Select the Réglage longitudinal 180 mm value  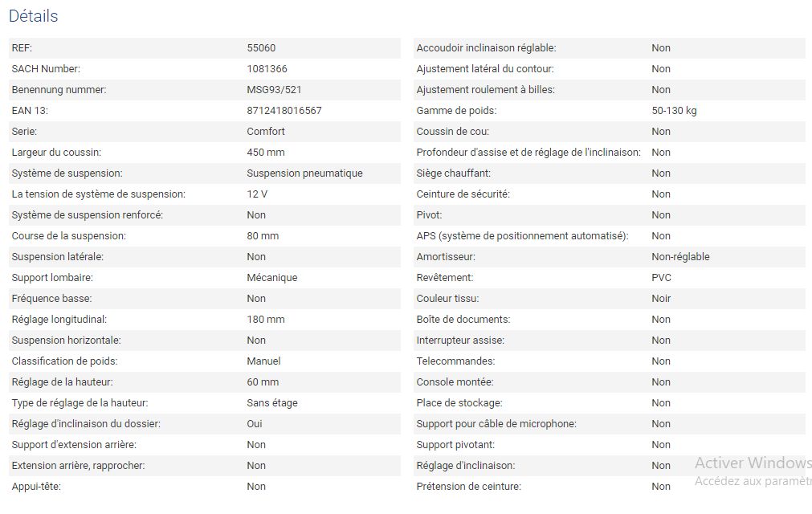coord(266,320)
